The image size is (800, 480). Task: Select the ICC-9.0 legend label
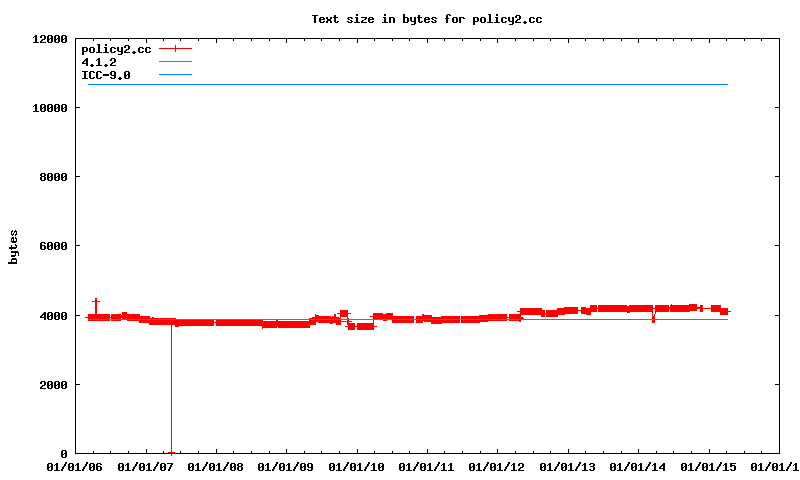105,75
